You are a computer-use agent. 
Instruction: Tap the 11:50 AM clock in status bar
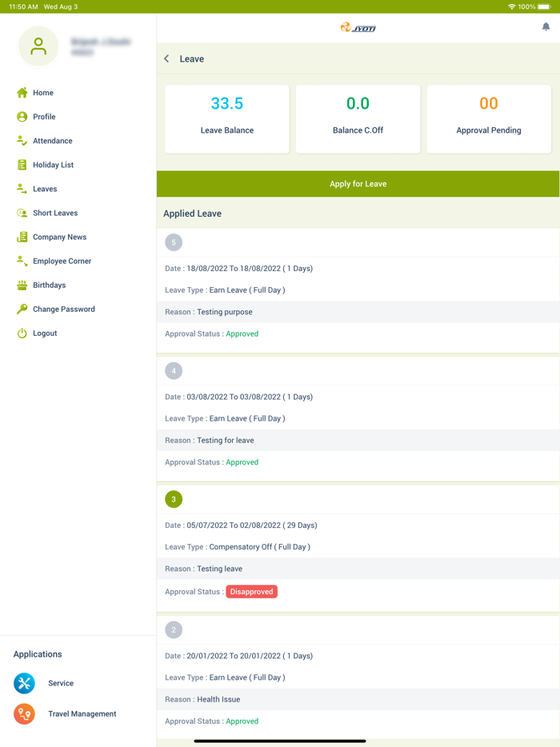pyautogui.click(x=23, y=6)
